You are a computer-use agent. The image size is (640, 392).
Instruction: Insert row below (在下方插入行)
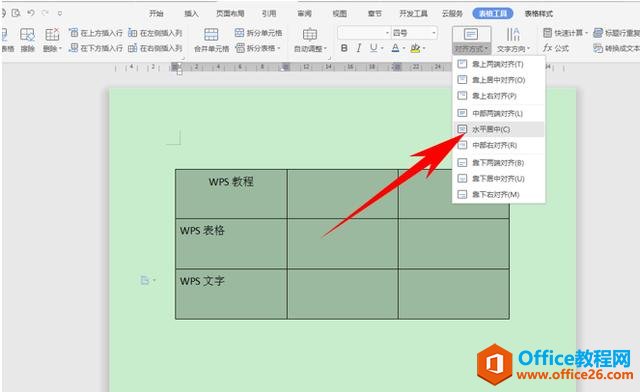[x=96, y=48]
